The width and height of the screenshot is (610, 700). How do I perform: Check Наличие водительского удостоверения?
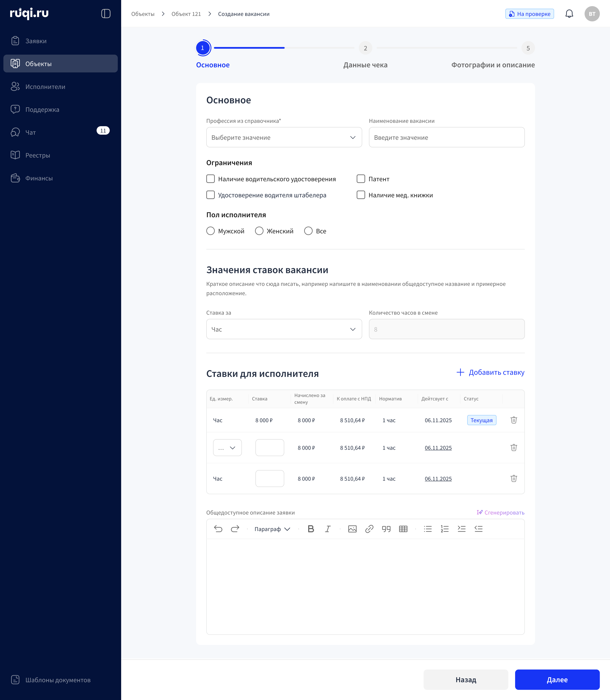(x=211, y=179)
